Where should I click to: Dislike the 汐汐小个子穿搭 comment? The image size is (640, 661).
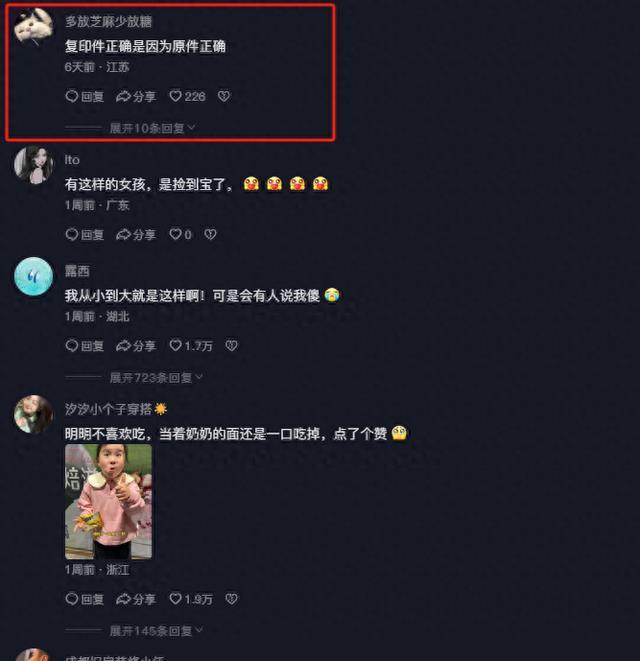point(231,599)
